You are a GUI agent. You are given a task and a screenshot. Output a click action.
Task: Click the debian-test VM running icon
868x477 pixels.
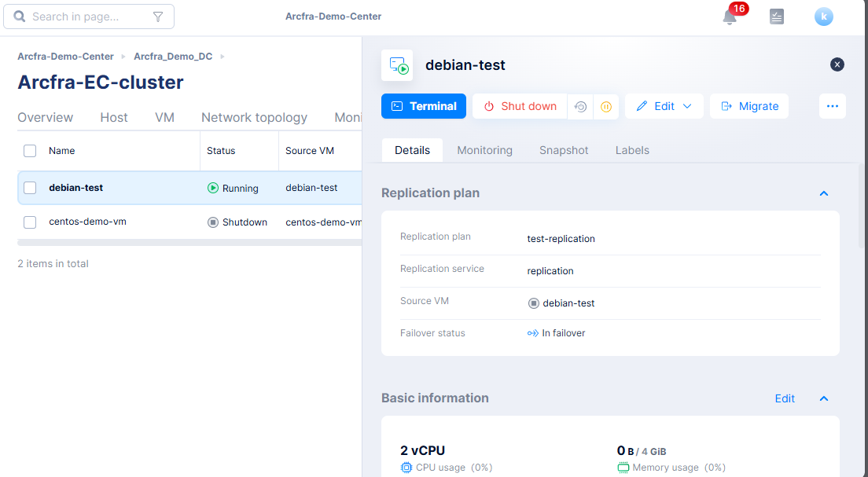pyautogui.click(x=397, y=65)
